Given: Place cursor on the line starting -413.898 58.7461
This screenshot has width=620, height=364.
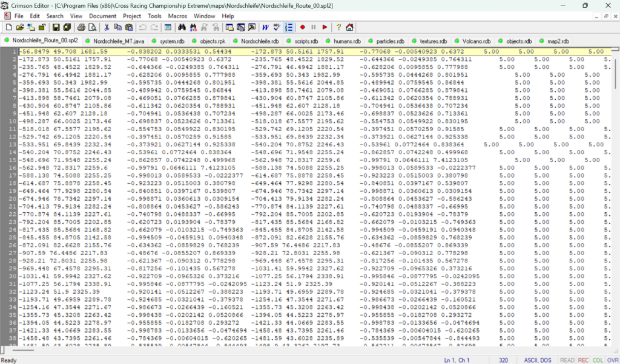Looking at the screenshot, I should click(315, 99).
